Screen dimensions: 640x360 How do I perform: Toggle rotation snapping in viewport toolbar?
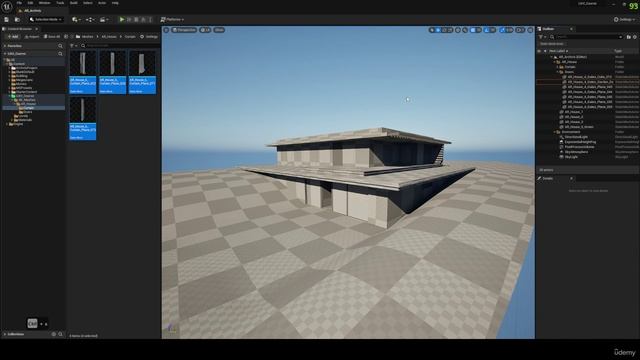pyautogui.click(x=487, y=30)
